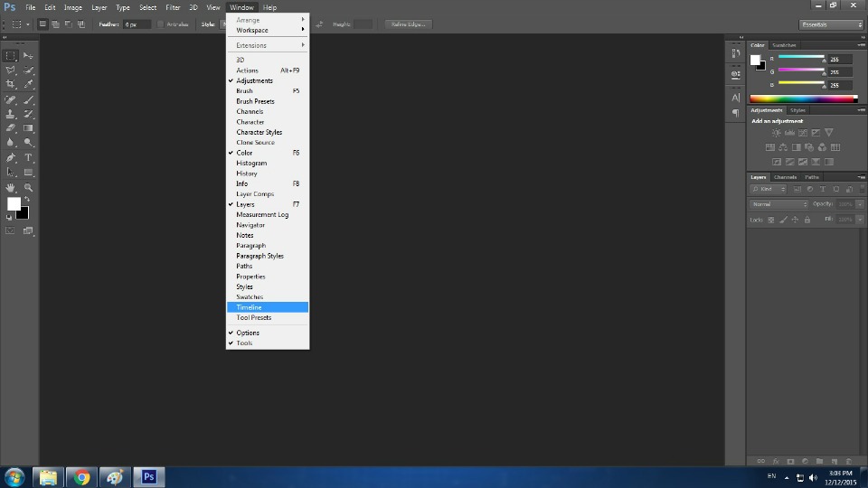Select the Pen tool

pyautogui.click(x=11, y=157)
